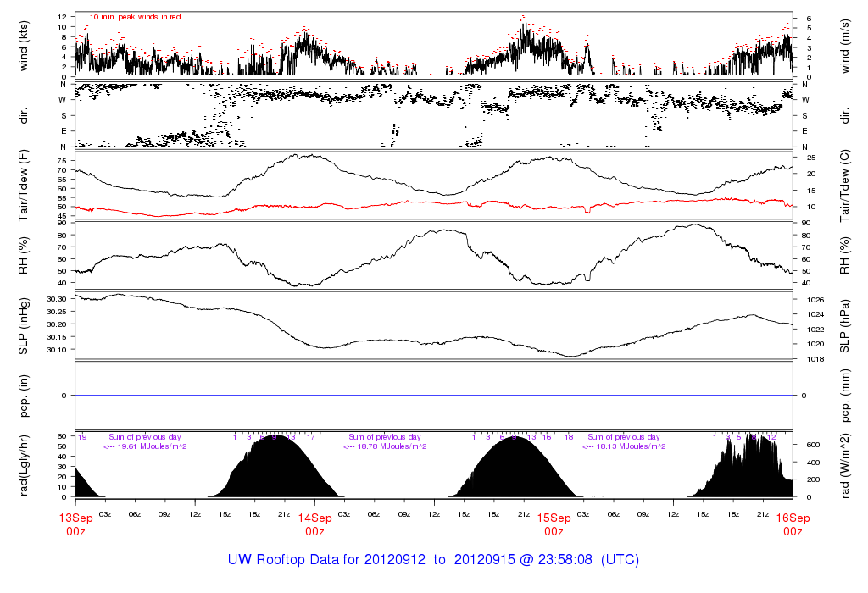Click the 'pcp. (mm)' axis label

pos(845,395)
